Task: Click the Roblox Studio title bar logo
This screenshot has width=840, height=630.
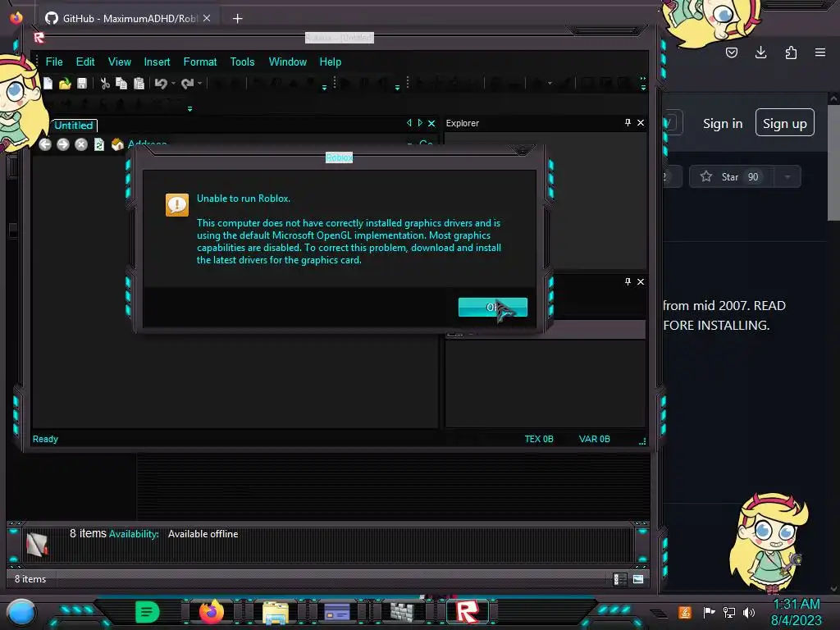Action: click(39, 38)
